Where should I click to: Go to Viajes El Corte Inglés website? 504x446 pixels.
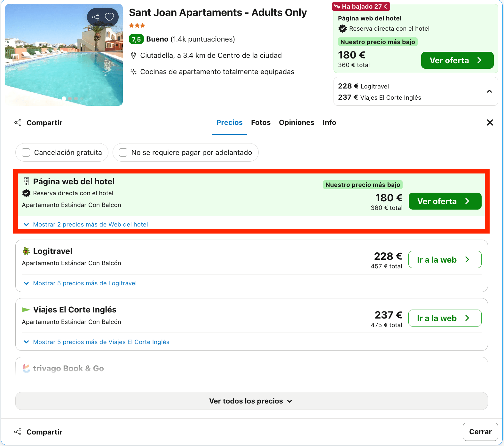pyautogui.click(x=445, y=318)
